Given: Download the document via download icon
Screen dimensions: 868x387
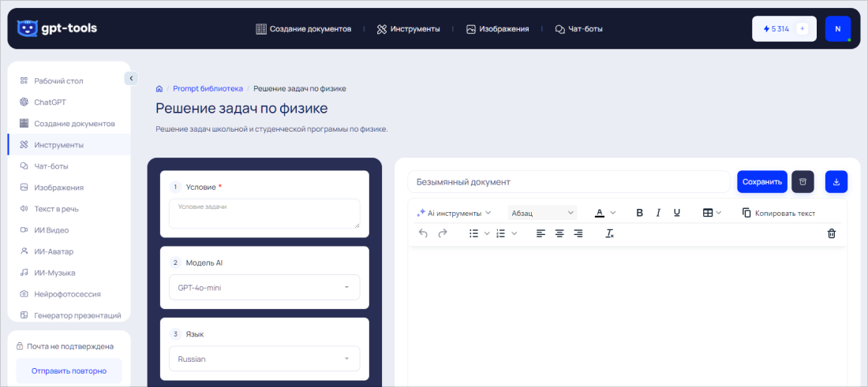Looking at the screenshot, I should (x=836, y=181).
